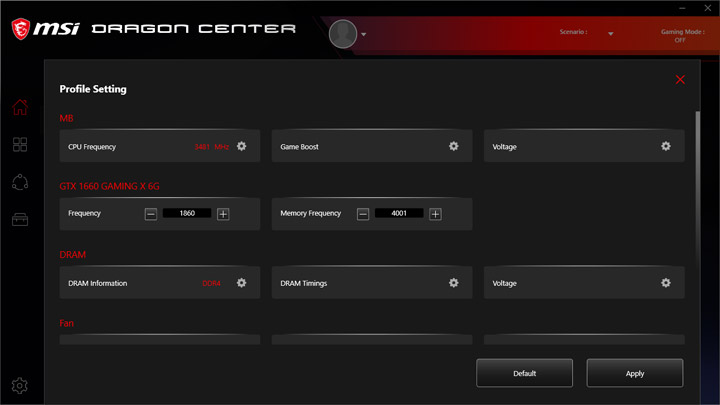Viewport: 720px width, 405px height.
Task: Click the DRAM Information label
Action: point(97,283)
